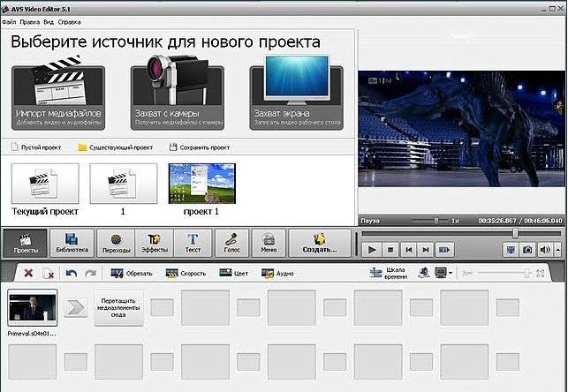Expand the Создать (Create) button dropdown
The image size is (568, 392).
click(320, 242)
